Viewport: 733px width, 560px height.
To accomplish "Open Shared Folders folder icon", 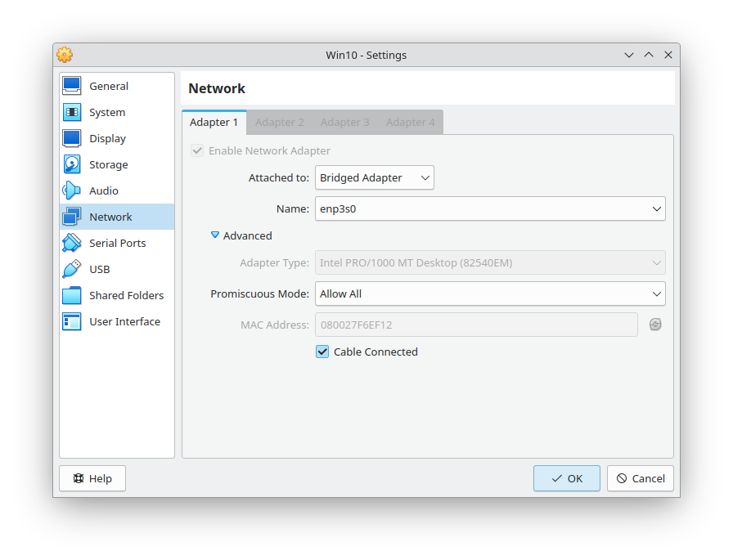I will coord(72,295).
